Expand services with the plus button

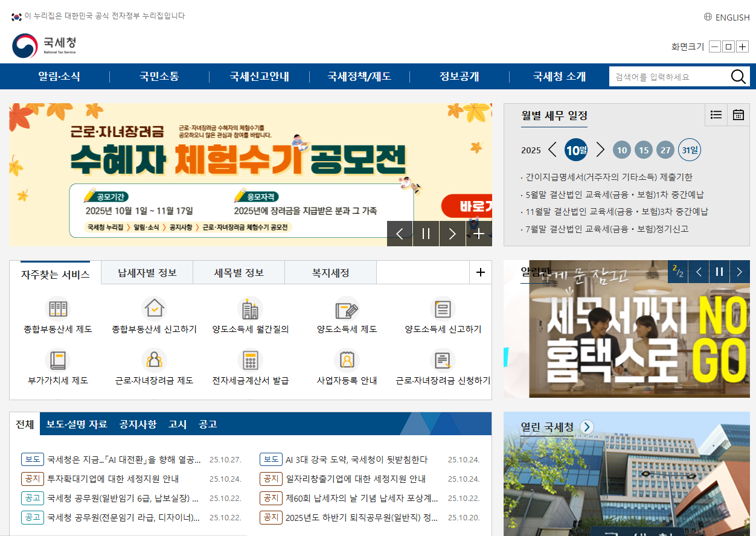pyautogui.click(x=480, y=272)
